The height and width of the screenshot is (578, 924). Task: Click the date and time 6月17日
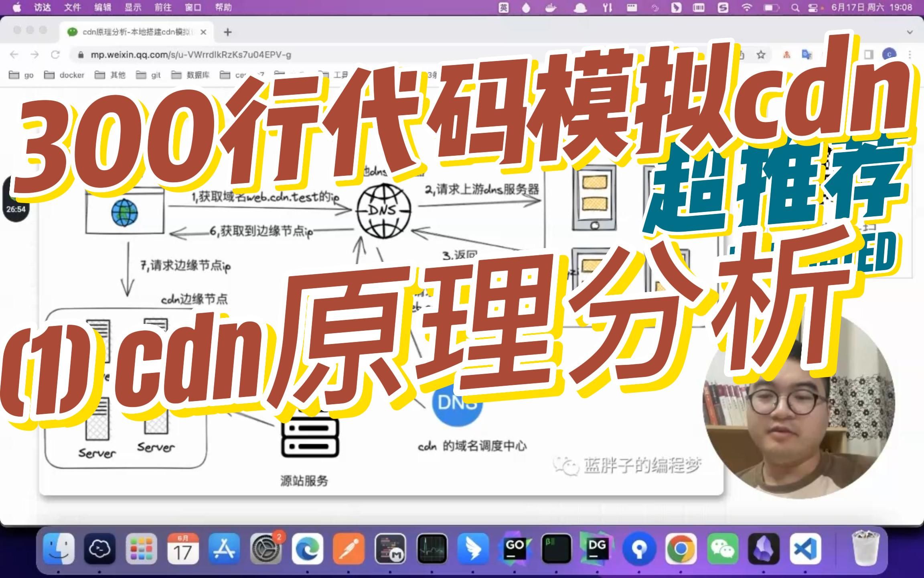point(871,7)
